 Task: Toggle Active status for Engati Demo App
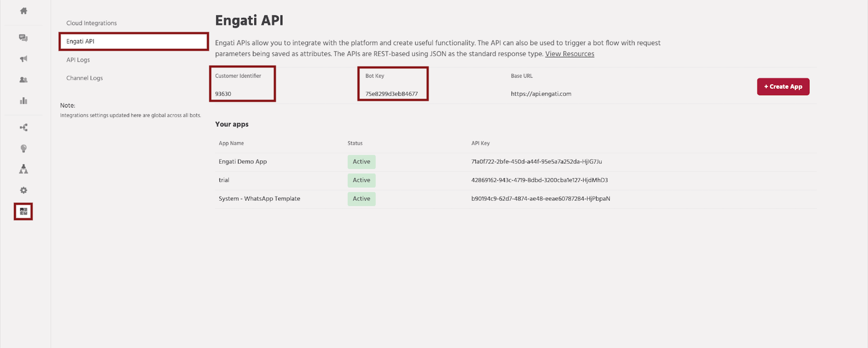(x=361, y=162)
